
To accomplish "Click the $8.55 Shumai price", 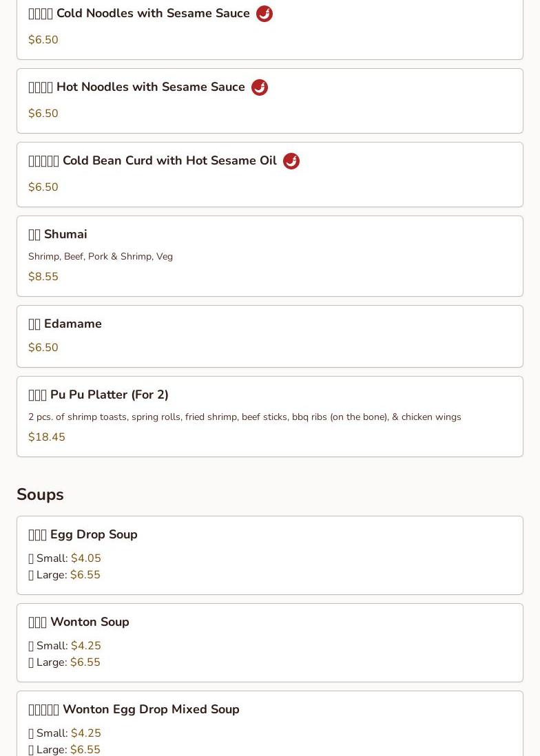I will [x=43, y=277].
